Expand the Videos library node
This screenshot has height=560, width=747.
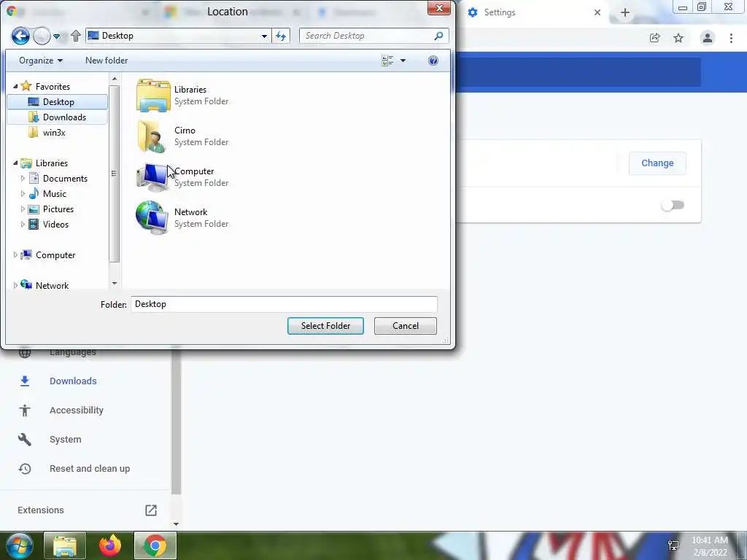(23, 225)
